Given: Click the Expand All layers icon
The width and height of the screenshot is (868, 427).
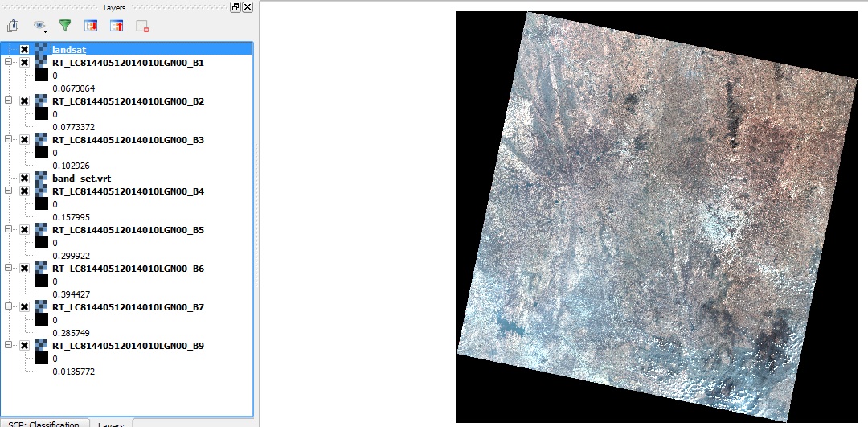Looking at the screenshot, I should pyautogui.click(x=91, y=26).
